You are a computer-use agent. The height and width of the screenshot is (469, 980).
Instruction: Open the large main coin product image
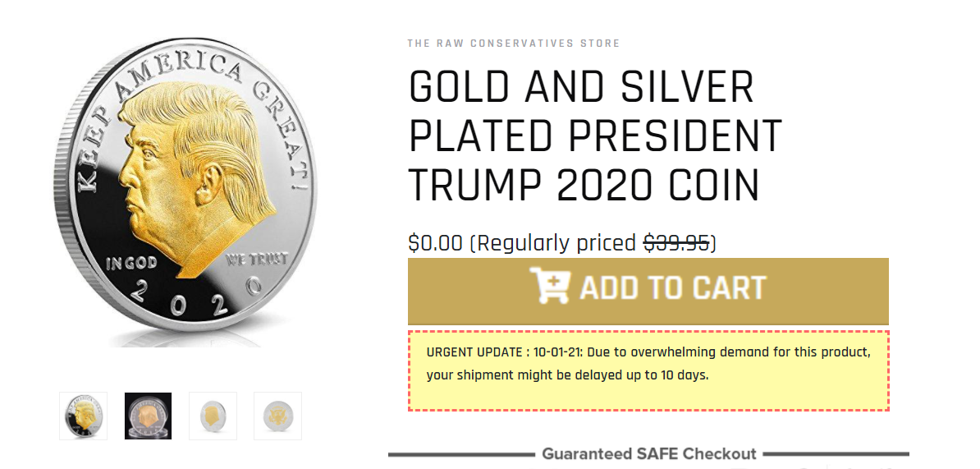pyautogui.click(x=185, y=192)
